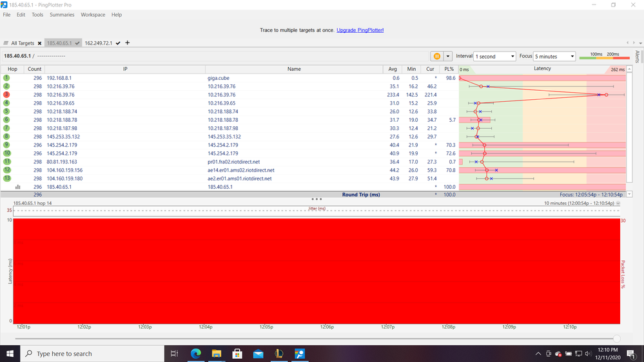Screen dimensions: 644x362
Task: Click the taskbar search box
Action: pos(92,354)
